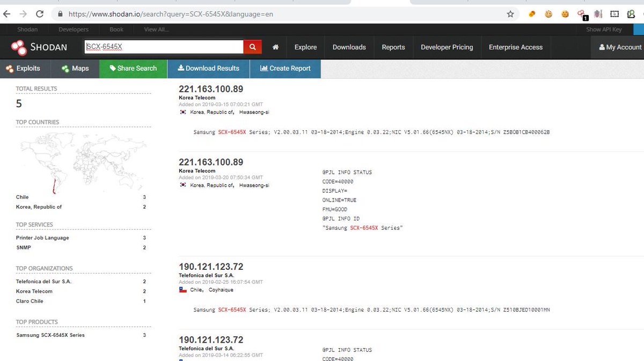The height and width of the screenshot is (361, 644).
Task: Click the red search magnifier button
Action: (x=252, y=47)
